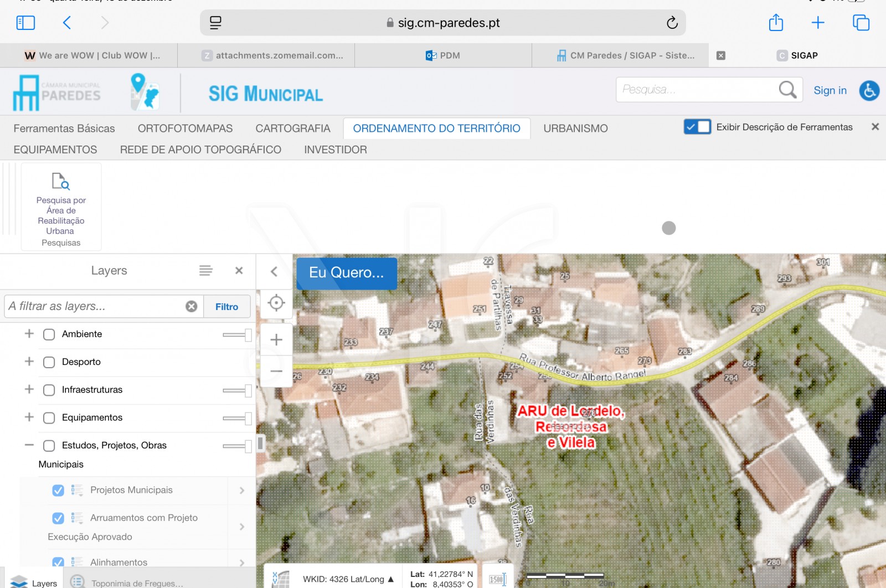Uncheck the Projetos Municipais layer
The image size is (886, 588).
(58, 491)
